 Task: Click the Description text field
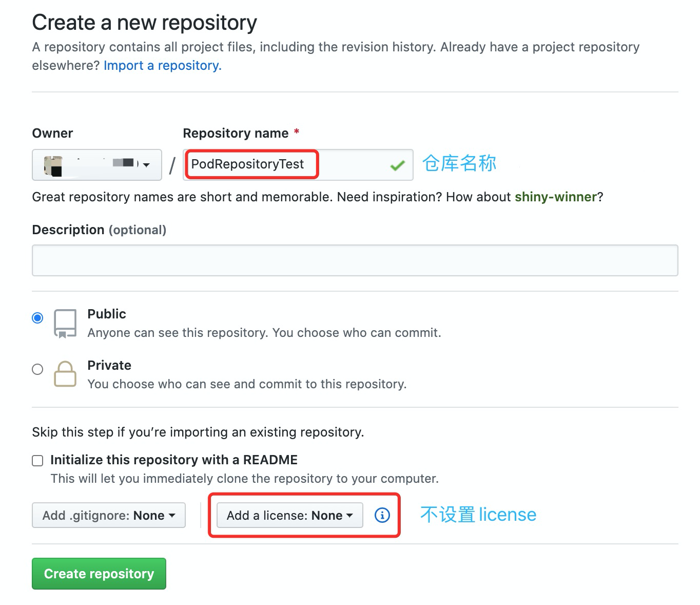pos(355,260)
